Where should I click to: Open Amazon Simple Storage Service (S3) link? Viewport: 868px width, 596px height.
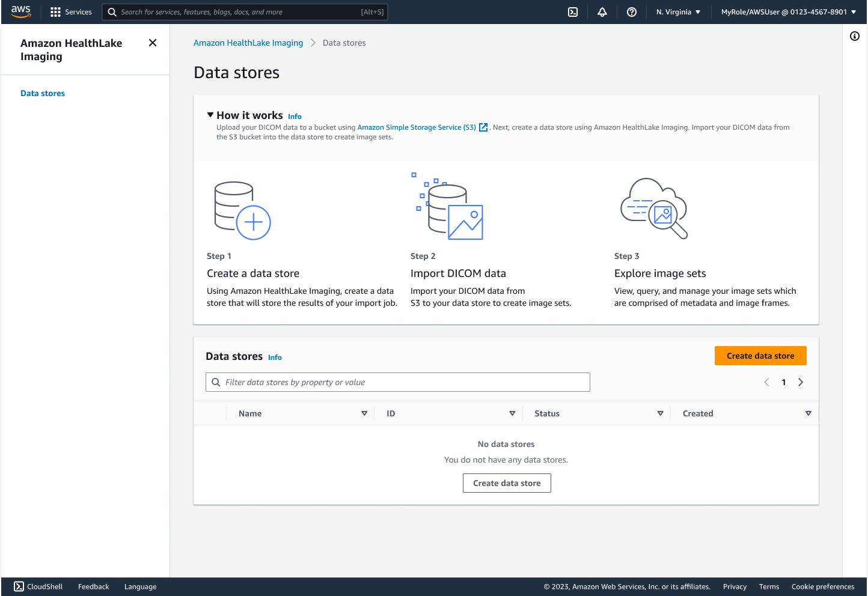tap(417, 127)
